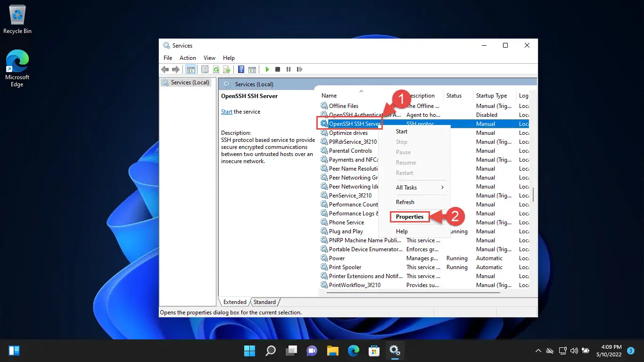This screenshot has width=644, height=362.
Task: Click the Export List toolbar icon
Action: [227, 69]
